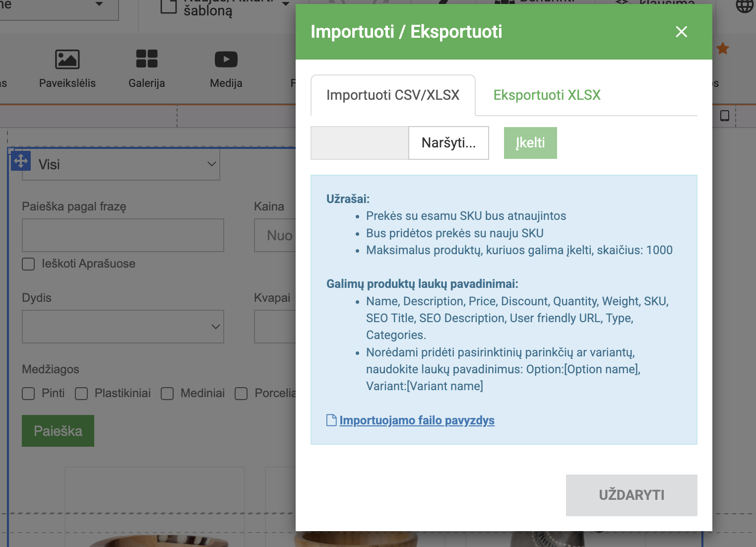Select the Importuoti CSV/XLSX tab
The height and width of the screenshot is (547, 756).
pyautogui.click(x=393, y=95)
